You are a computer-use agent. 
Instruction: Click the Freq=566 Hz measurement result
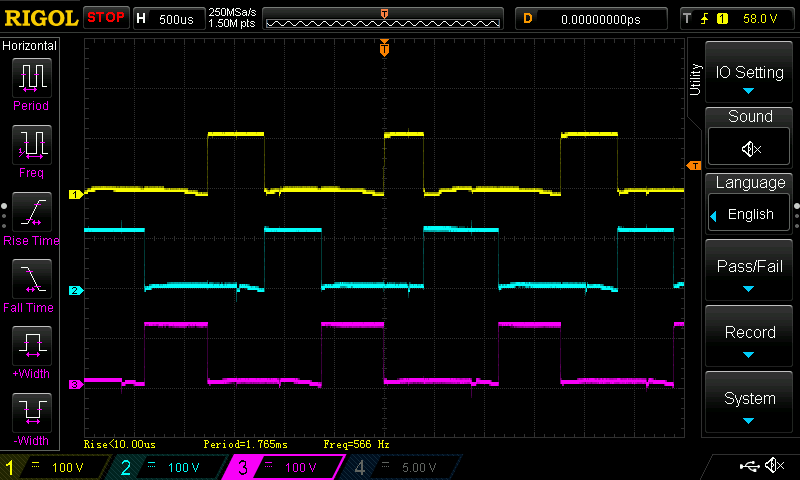coord(356,444)
